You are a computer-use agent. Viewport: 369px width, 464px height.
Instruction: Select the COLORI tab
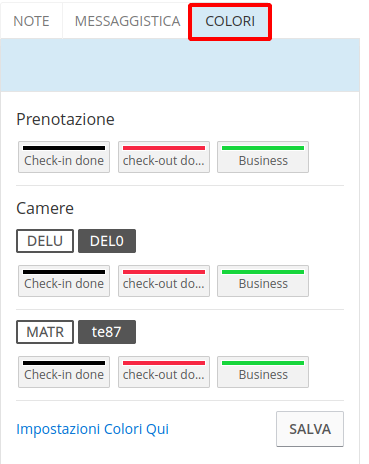pyautogui.click(x=230, y=21)
